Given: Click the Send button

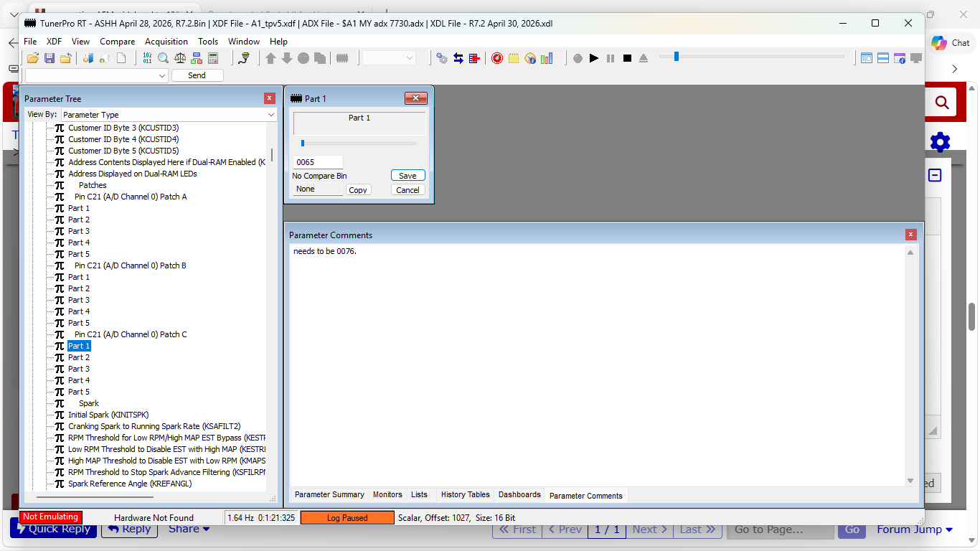Looking at the screenshot, I should pyautogui.click(x=197, y=75).
